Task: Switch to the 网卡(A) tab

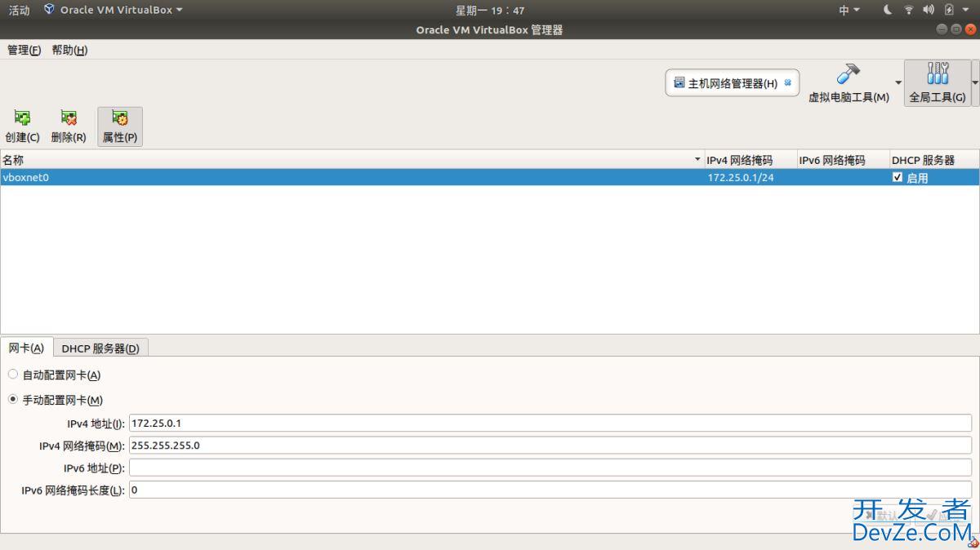Action: click(26, 348)
